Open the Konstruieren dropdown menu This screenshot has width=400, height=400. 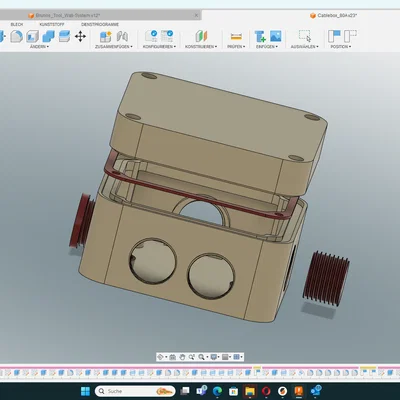coord(201,47)
